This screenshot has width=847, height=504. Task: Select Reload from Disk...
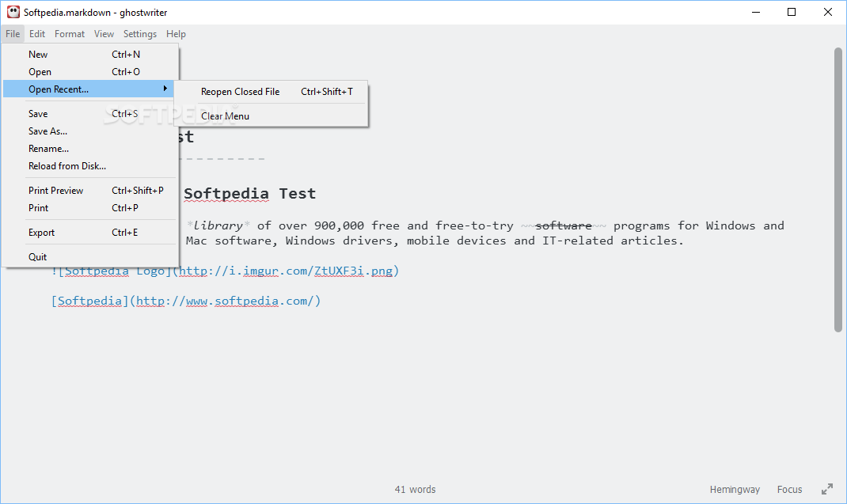[x=89, y=166]
